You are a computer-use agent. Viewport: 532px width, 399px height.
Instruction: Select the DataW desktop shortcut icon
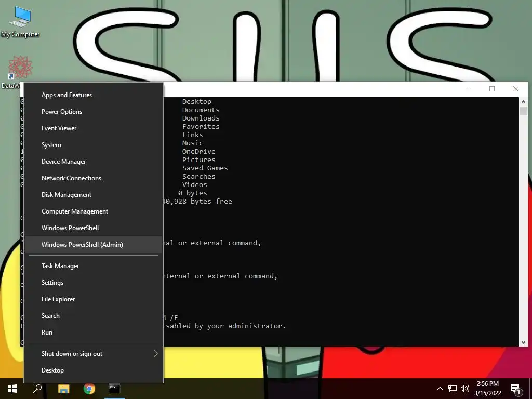(20, 72)
